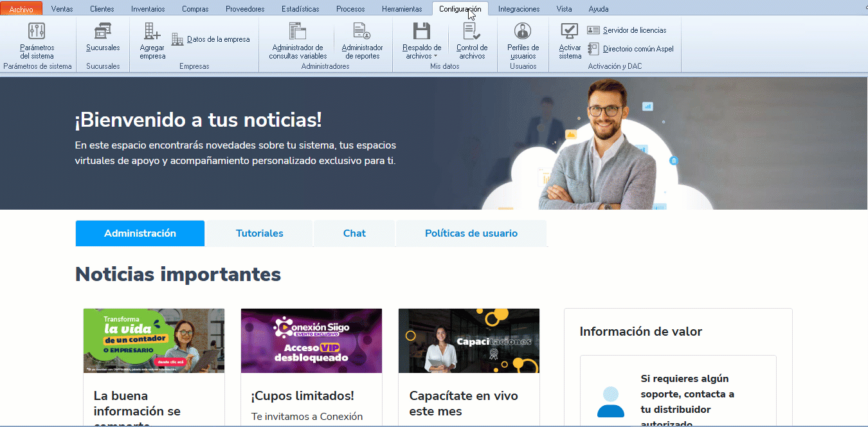Viewport: 868px width, 427px height.
Task: Click the Capacítate en vivo heading
Action: tap(463, 403)
